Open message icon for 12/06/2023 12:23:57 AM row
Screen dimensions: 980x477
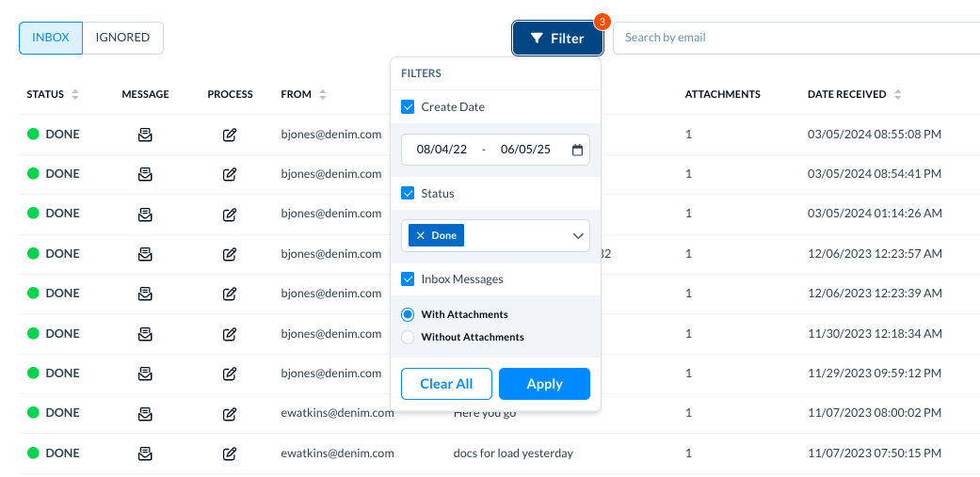coord(145,254)
